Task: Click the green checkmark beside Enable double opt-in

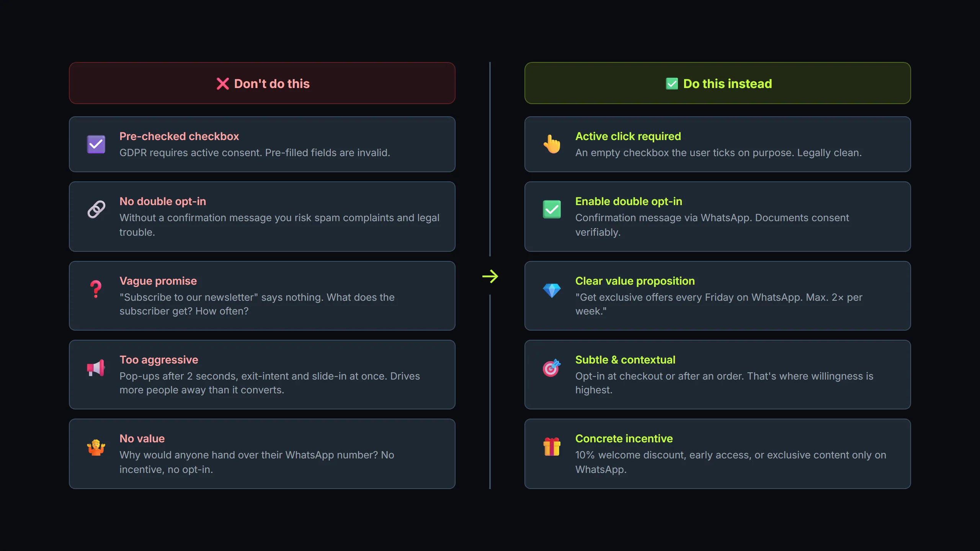Action: [x=552, y=209]
